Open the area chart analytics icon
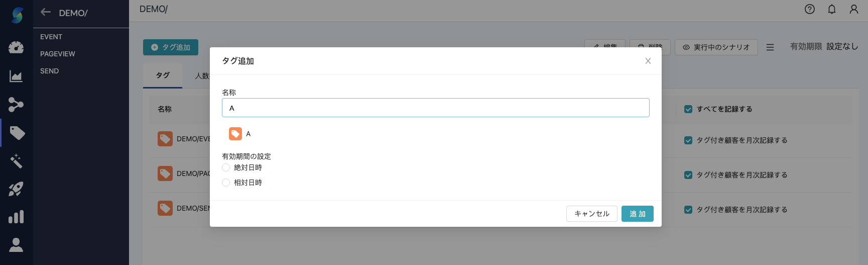This screenshot has width=868, height=265. point(16,76)
